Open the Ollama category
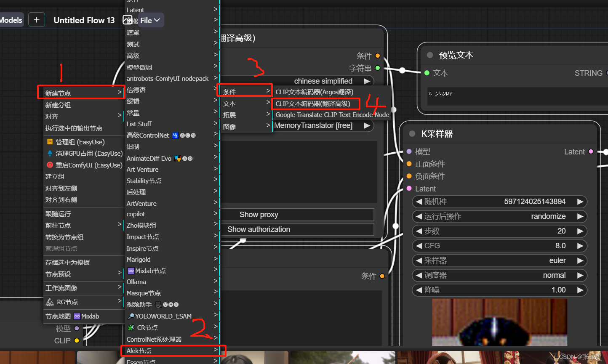Image resolution: width=608 pixels, height=364 pixels. pos(172,282)
